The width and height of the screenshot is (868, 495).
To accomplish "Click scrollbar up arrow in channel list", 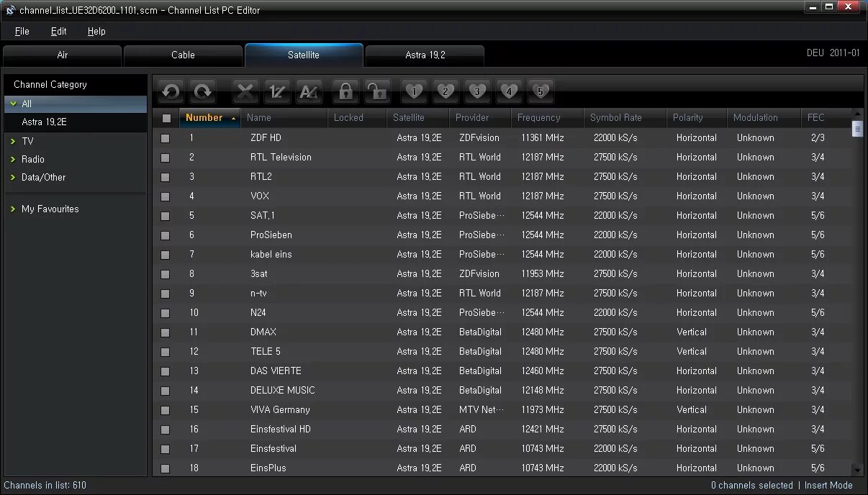I will click(x=857, y=114).
